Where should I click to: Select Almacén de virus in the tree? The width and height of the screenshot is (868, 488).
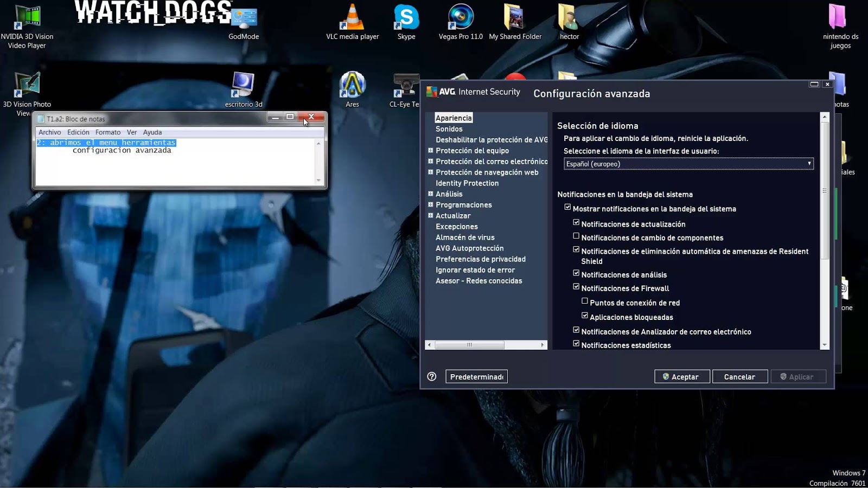[x=465, y=237]
